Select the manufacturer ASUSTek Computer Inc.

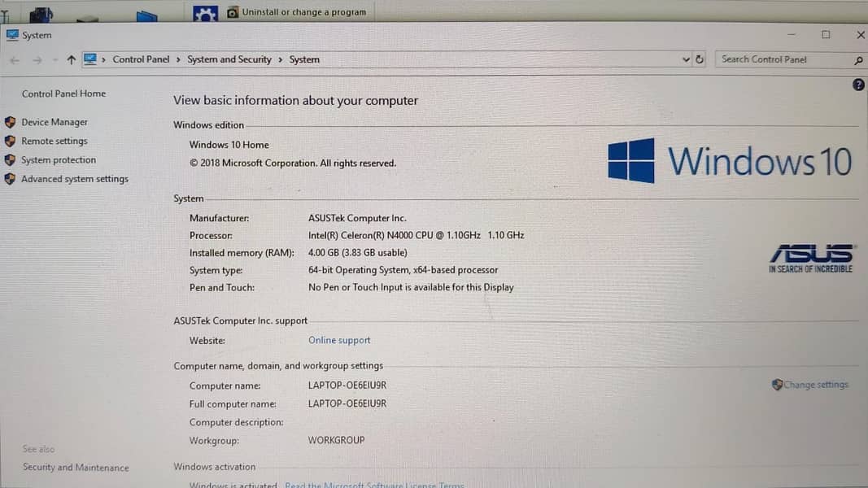point(357,218)
